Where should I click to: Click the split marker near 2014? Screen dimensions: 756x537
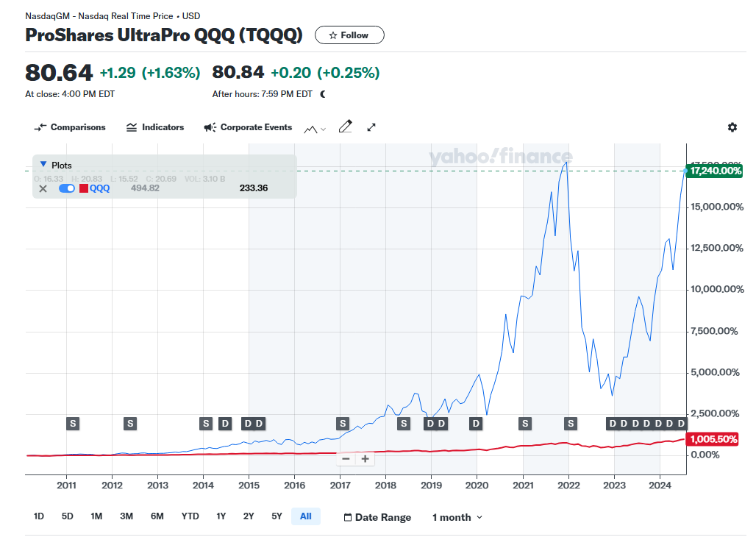tap(206, 424)
